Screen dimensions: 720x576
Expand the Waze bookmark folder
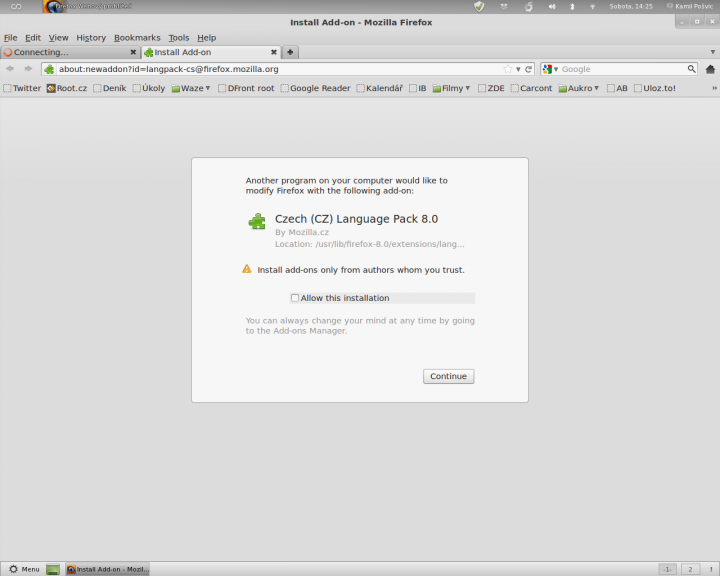(x=191, y=88)
